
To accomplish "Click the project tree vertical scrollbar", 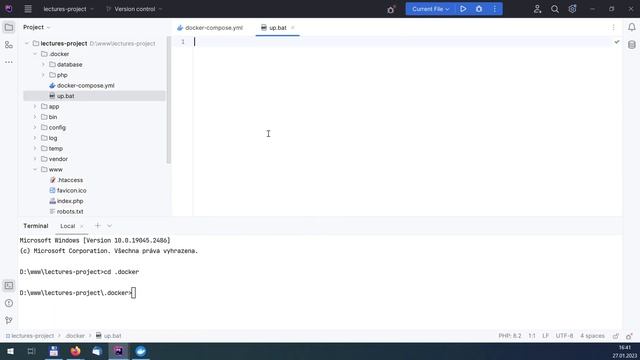I will (169, 100).
